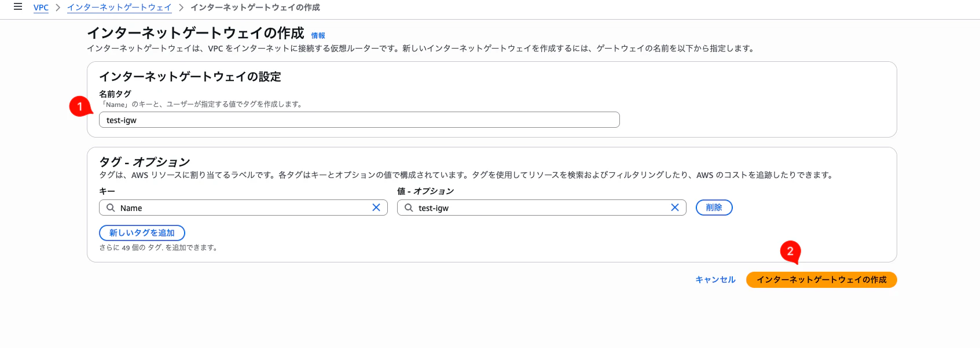Image resolution: width=980 pixels, height=348 pixels.
Task: Focus the 名前タグ input with test-igw
Action: coord(359,120)
